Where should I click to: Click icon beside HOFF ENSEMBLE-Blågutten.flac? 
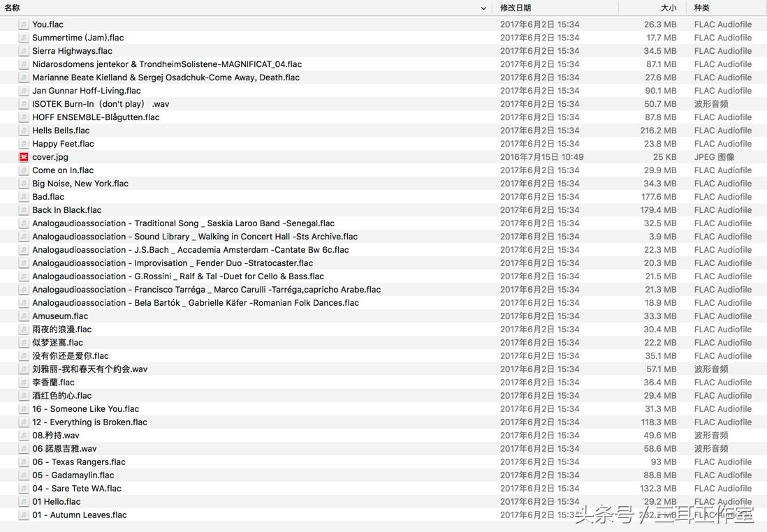[x=24, y=117]
